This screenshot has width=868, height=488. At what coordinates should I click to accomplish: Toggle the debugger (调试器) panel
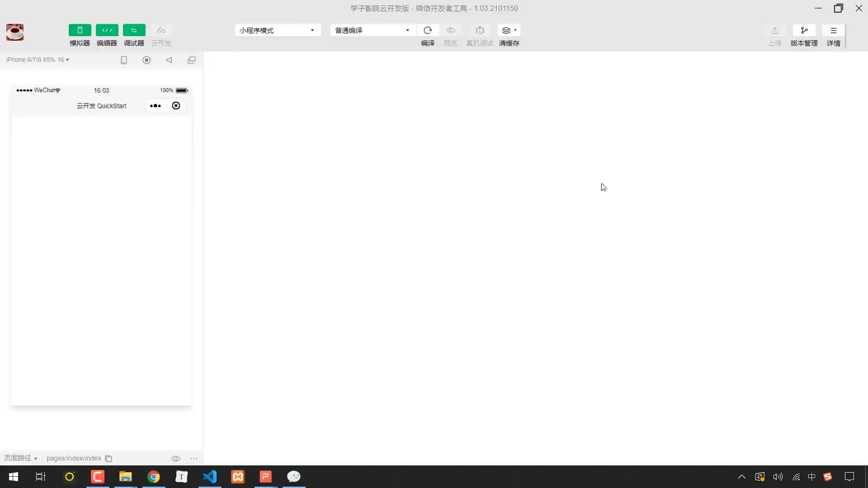134,30
